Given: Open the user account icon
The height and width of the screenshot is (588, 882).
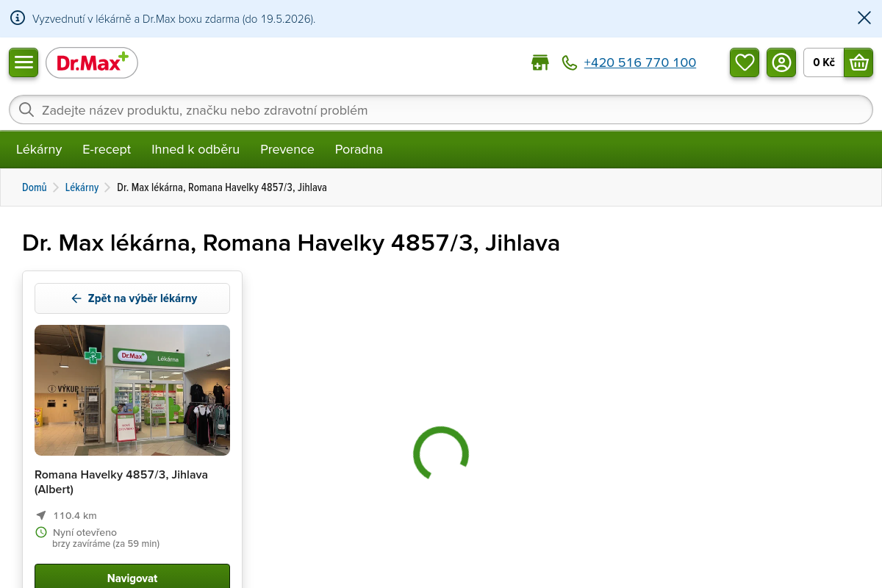Looking at the screenshot, I should point(781,62).
